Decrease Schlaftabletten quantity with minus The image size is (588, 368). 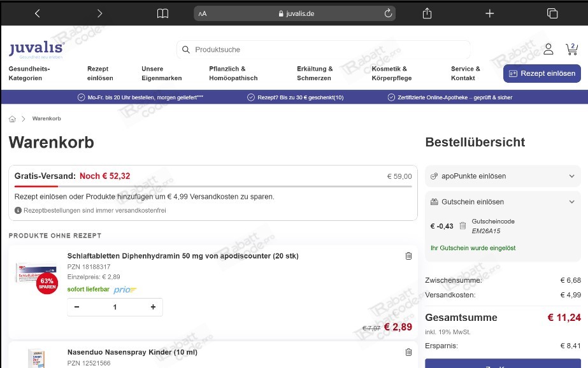pos(77,307)
